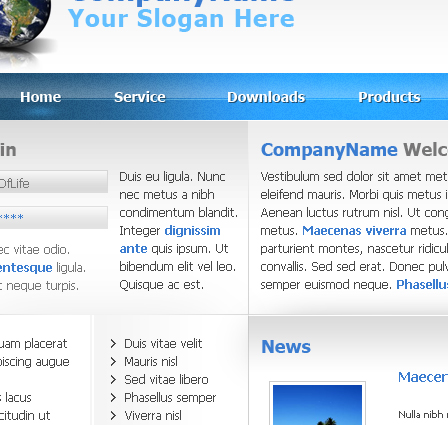Click the Your Slogan Here header text
448x425 pixels.
[x=181, y=18]
